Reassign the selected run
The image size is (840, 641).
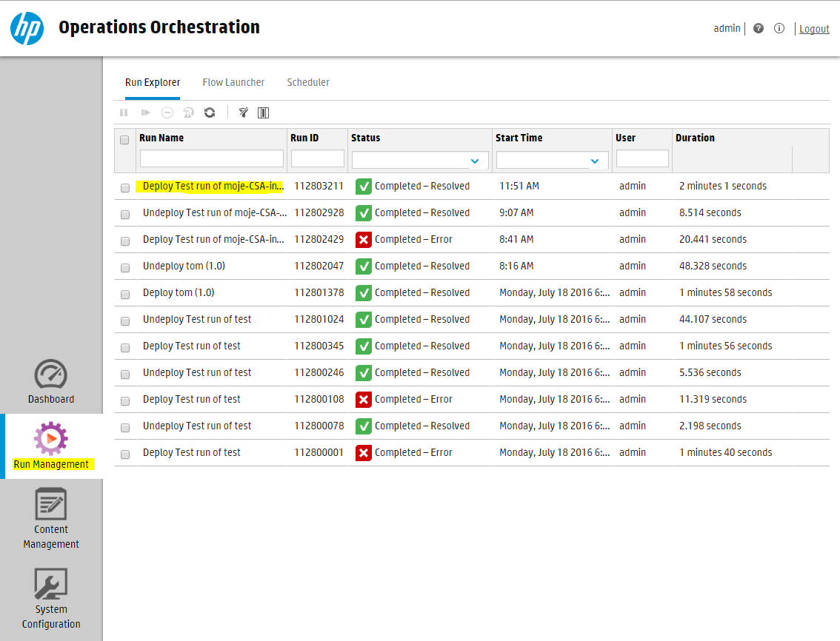pyautogui.click(x=188, y=113)
